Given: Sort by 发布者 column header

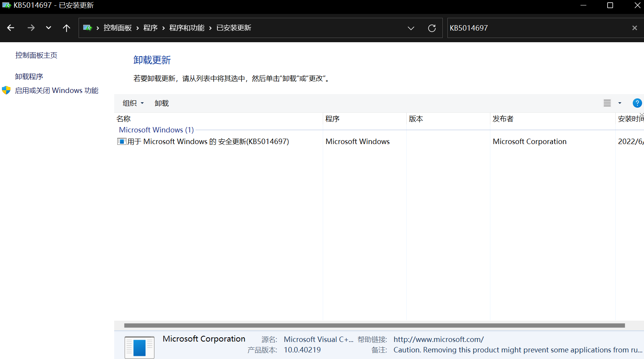Looking at the screenshot, I should [x=553, y=119].
